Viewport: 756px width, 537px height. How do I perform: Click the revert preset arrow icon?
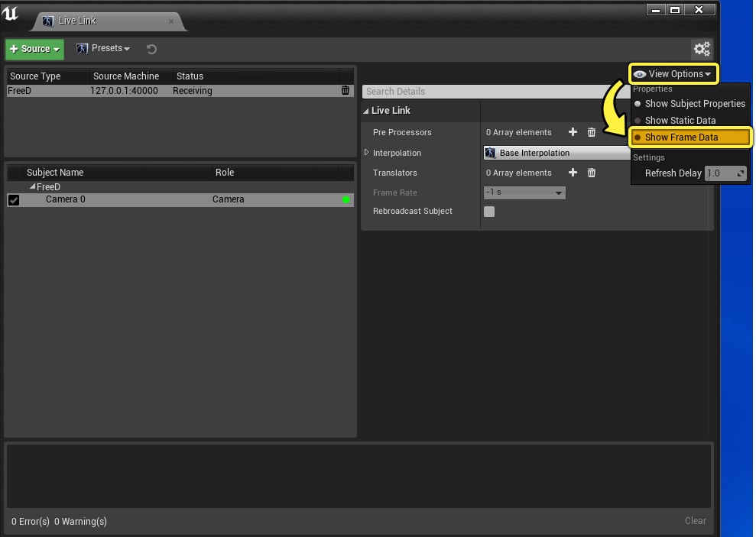point(151,49)
